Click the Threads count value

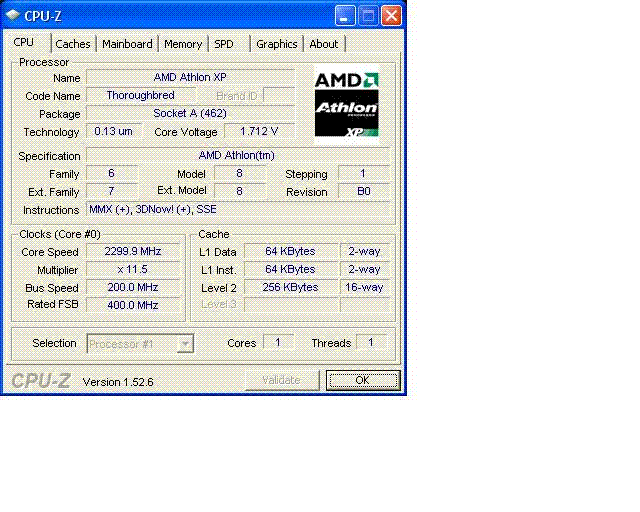pos(371,342)
